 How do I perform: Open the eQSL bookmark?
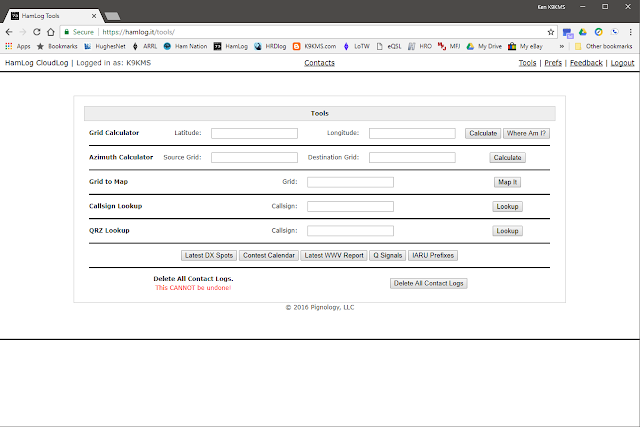tap(389, 47)
